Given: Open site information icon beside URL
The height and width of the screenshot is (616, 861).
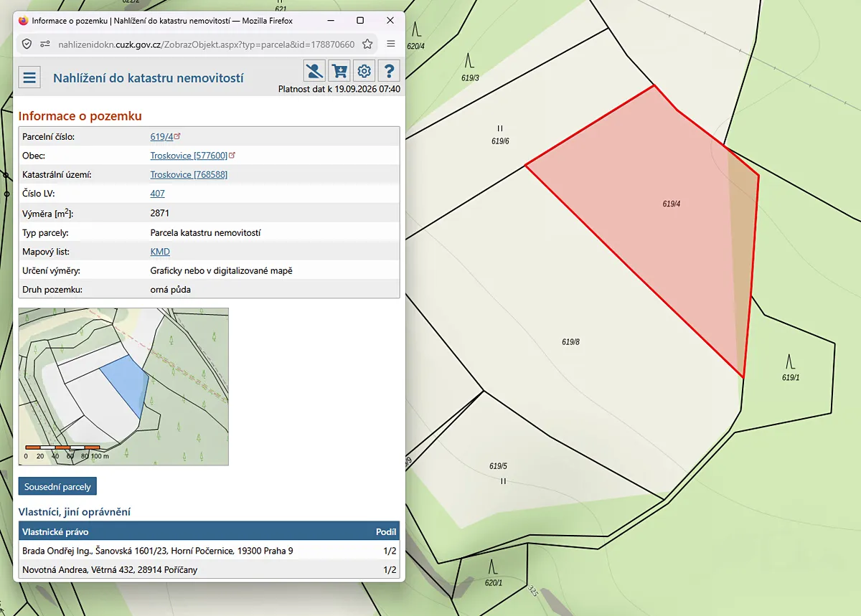Looking at the screenshot, I should click(45, 44).
